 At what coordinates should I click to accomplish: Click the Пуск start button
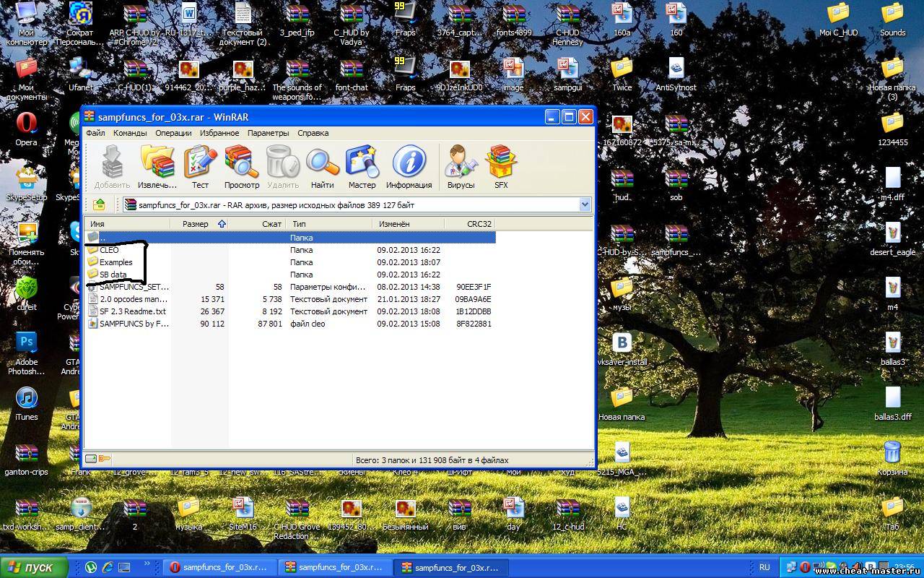(x=34, y=567)
